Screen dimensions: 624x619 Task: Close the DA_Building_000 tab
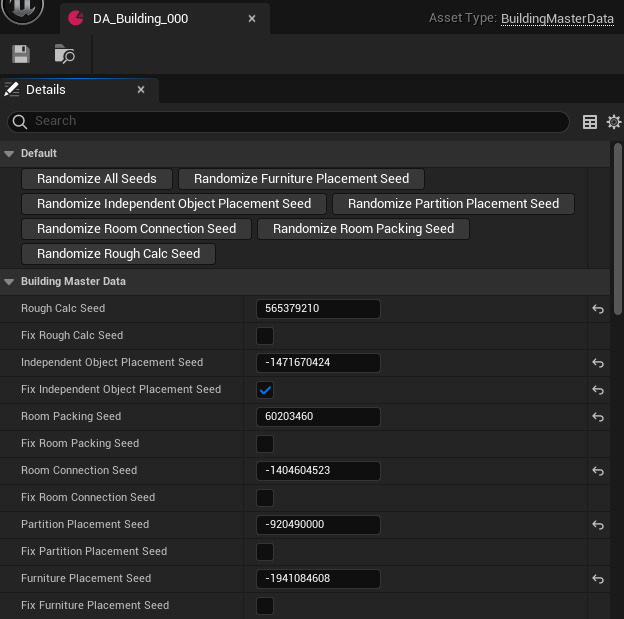pos(252,19)
